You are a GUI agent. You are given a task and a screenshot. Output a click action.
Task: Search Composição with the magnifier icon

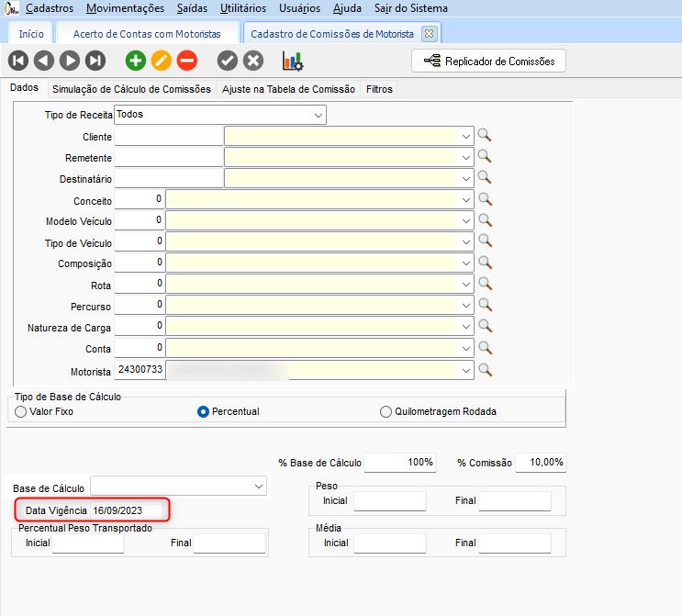[x=485, y=263]
